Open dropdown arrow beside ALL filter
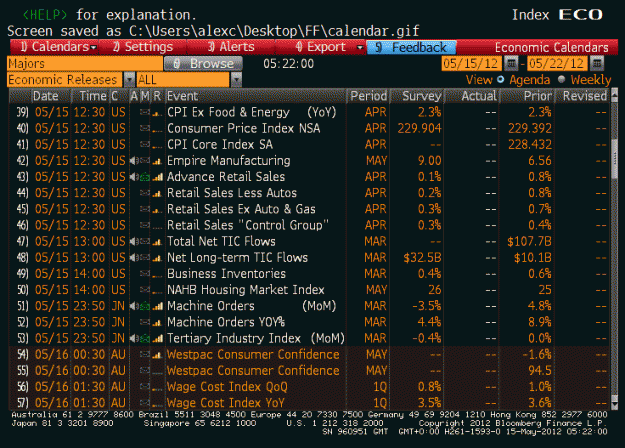Screen dimensions: 625x448 236,80
